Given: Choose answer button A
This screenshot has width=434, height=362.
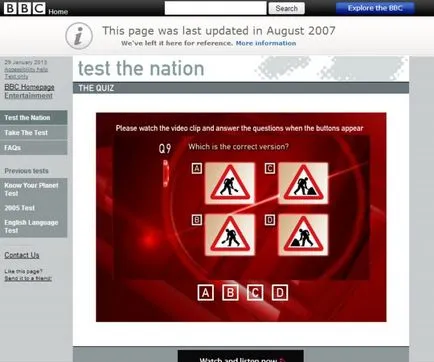Looking at the screenshot, I should (x=205, y=293).
